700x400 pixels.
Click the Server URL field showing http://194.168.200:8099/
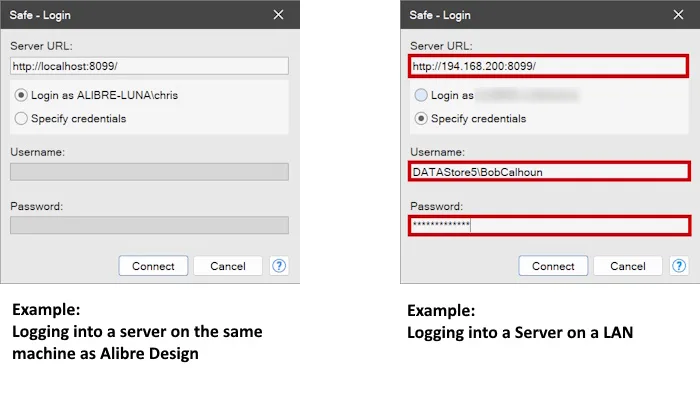pos(549,66)
